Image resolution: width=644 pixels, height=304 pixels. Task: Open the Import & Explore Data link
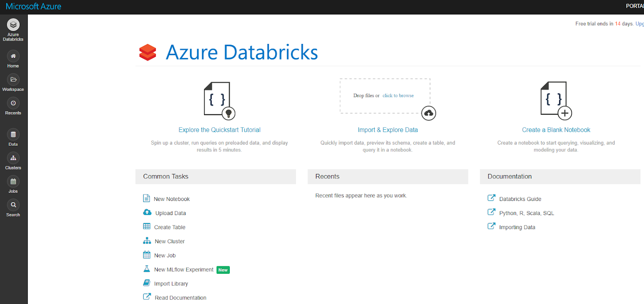coord(388,130)
